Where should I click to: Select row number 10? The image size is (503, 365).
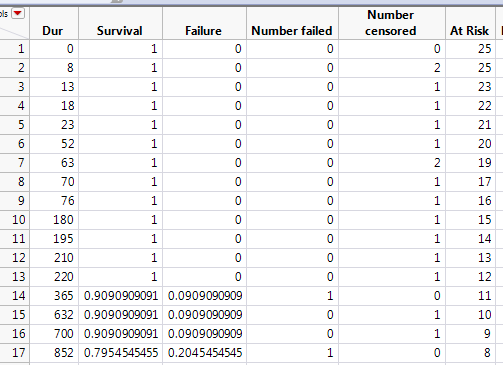coord(15,220)
